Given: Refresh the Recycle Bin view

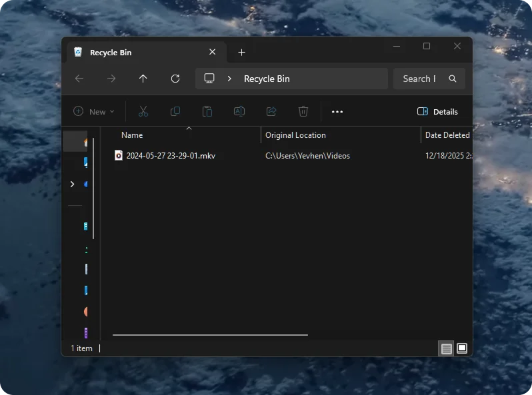Looking at the screenshot, I should 175,79.
